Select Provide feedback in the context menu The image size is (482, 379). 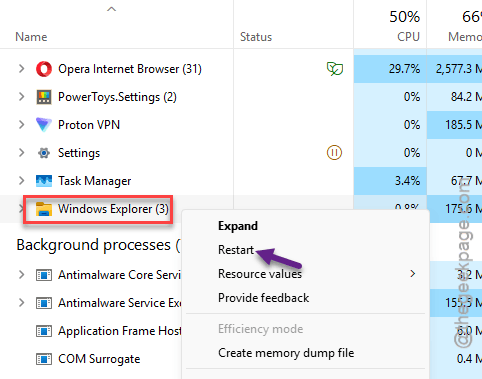click(x=263, y=298)
